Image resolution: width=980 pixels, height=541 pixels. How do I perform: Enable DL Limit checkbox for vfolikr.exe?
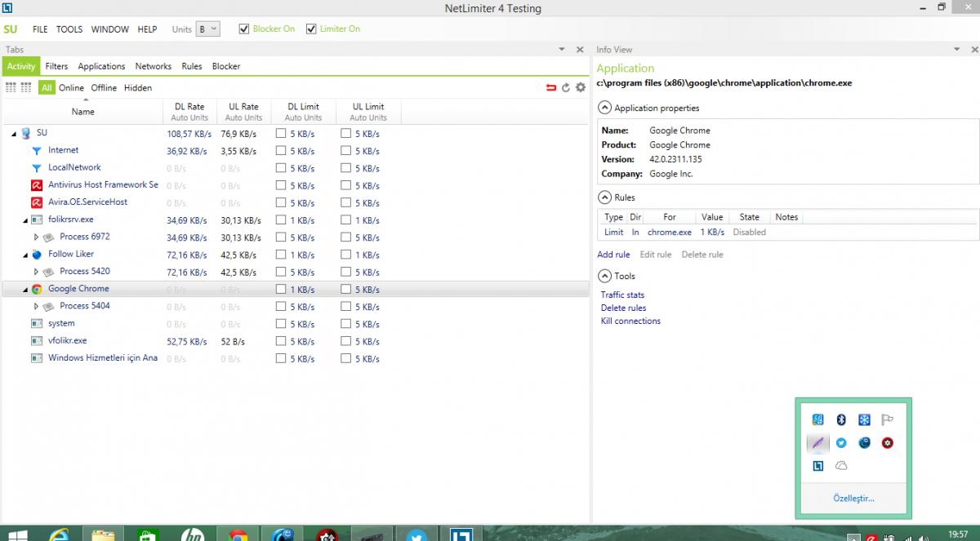point(280,341)
